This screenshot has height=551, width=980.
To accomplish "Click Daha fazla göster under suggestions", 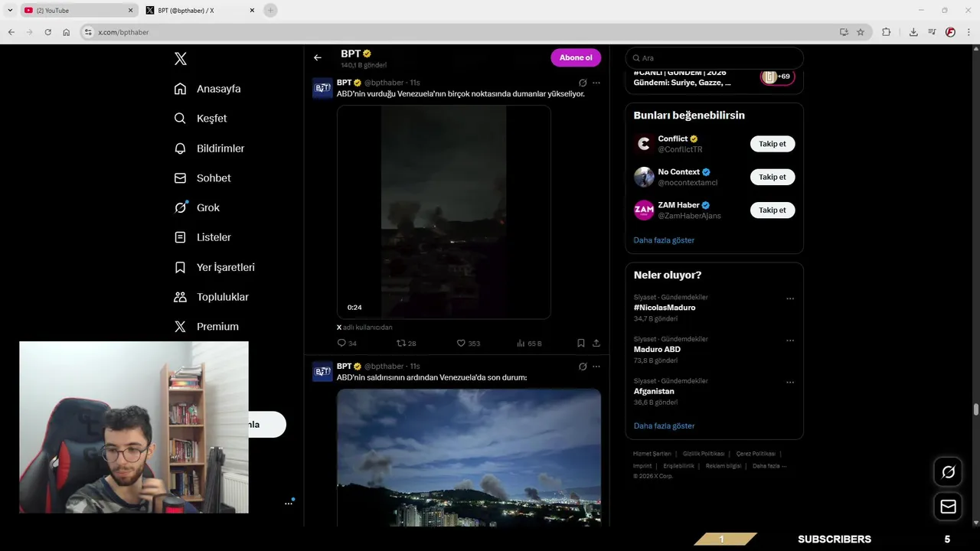I will 664,240.
